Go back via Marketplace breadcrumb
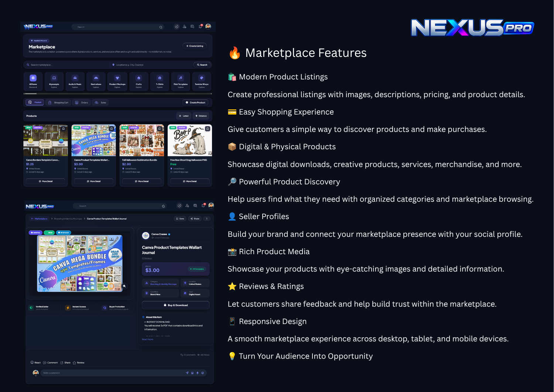554x392 pixels. point(40,219)
